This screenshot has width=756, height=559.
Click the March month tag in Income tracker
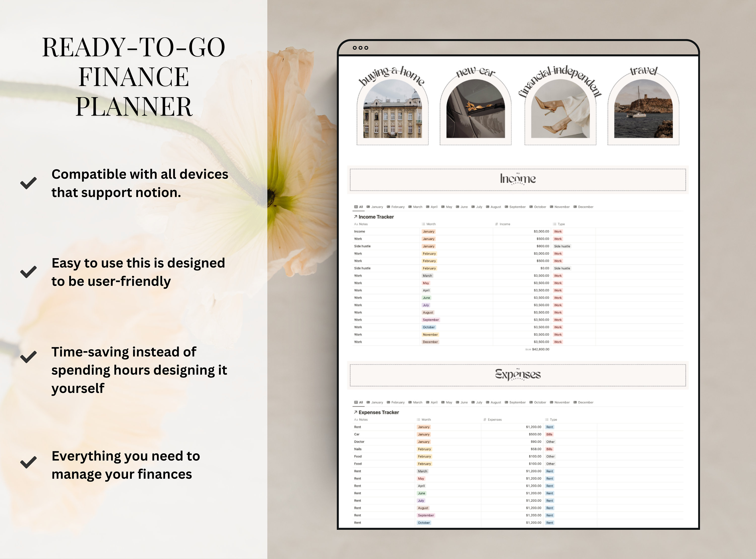[x=427, y=276]
